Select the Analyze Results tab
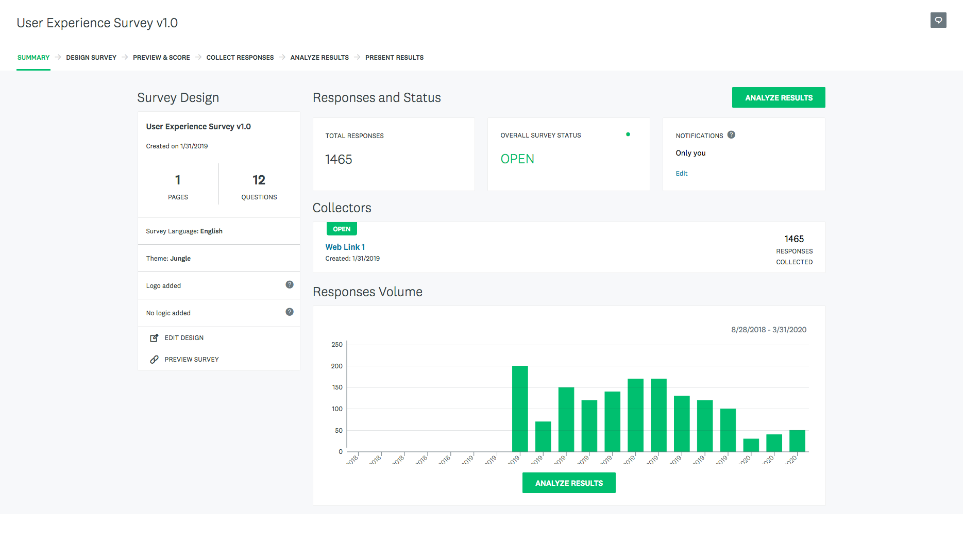 (319, 58)
